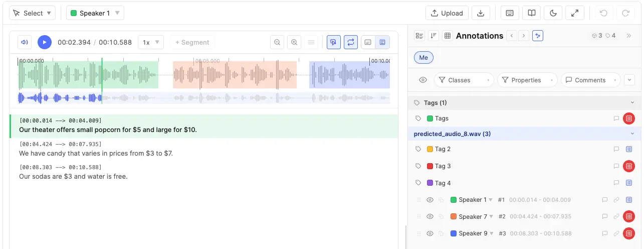
Task: Click the blue properties icon on Tag 2 row
Action: (x=629, y=149)
